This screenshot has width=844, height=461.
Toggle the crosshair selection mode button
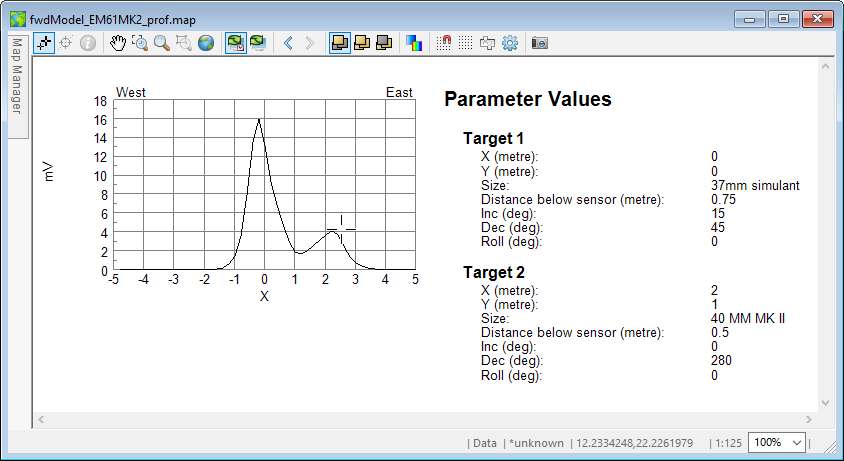point(44,43)
